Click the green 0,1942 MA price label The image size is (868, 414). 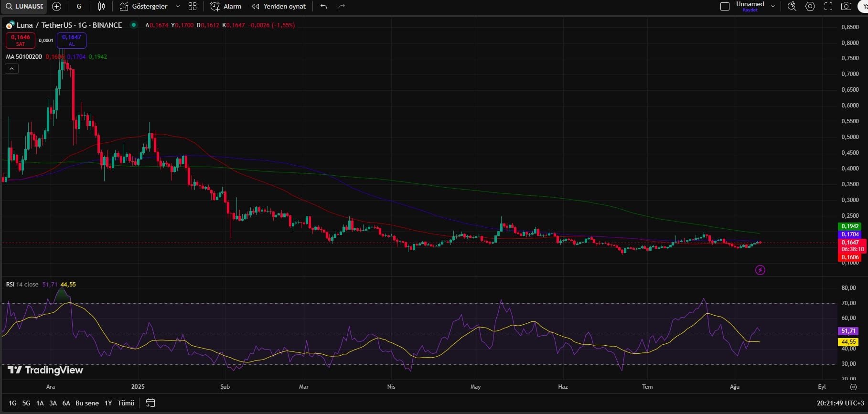tap(850, 226)
